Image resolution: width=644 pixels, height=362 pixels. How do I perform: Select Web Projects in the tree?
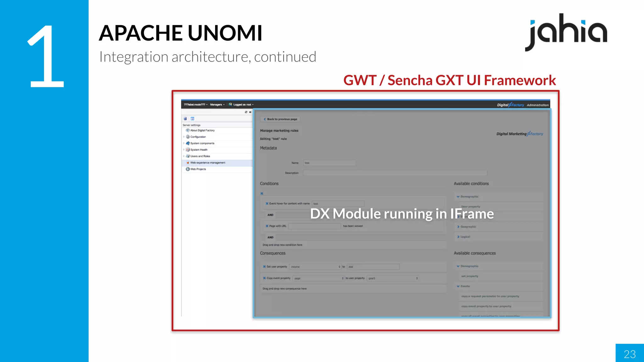click(198, 169)
